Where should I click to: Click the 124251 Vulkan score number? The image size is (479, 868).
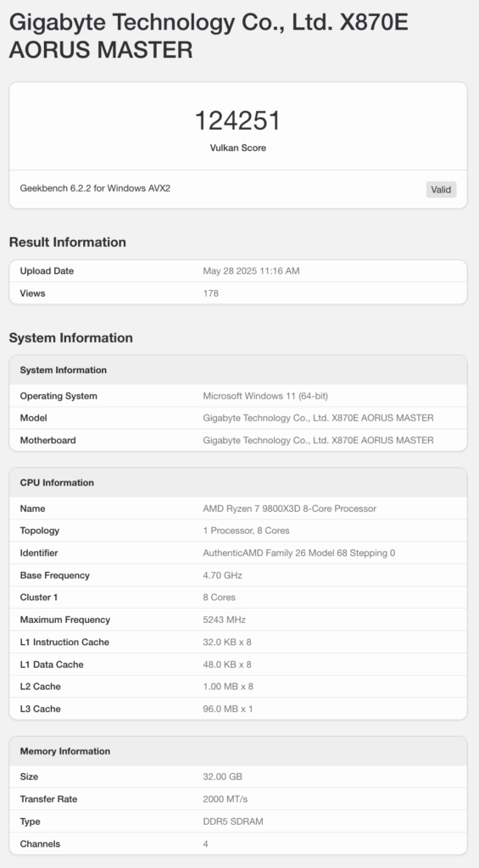point(238,120)
